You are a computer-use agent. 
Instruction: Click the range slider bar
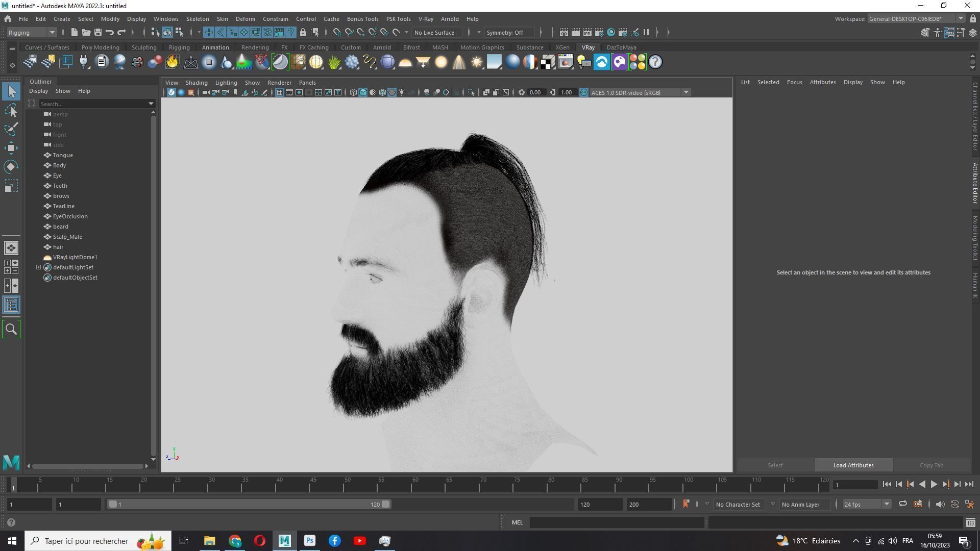249,505
